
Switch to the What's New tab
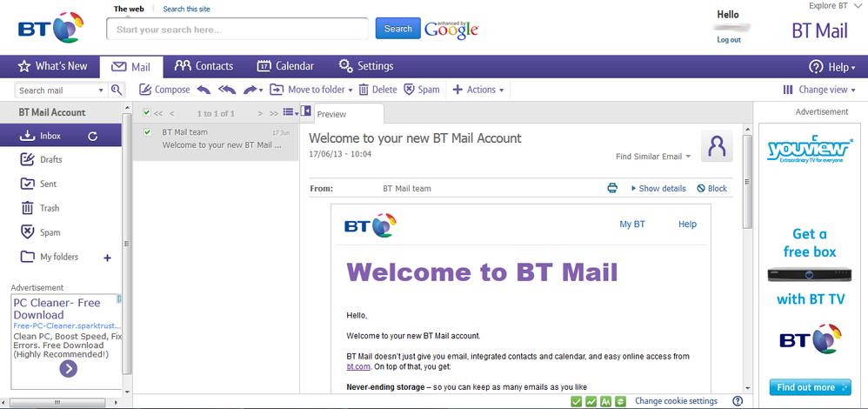[x=52, y=66]
